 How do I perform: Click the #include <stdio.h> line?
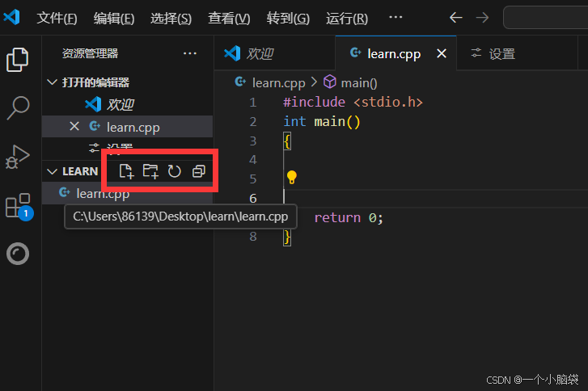[353, 102]
